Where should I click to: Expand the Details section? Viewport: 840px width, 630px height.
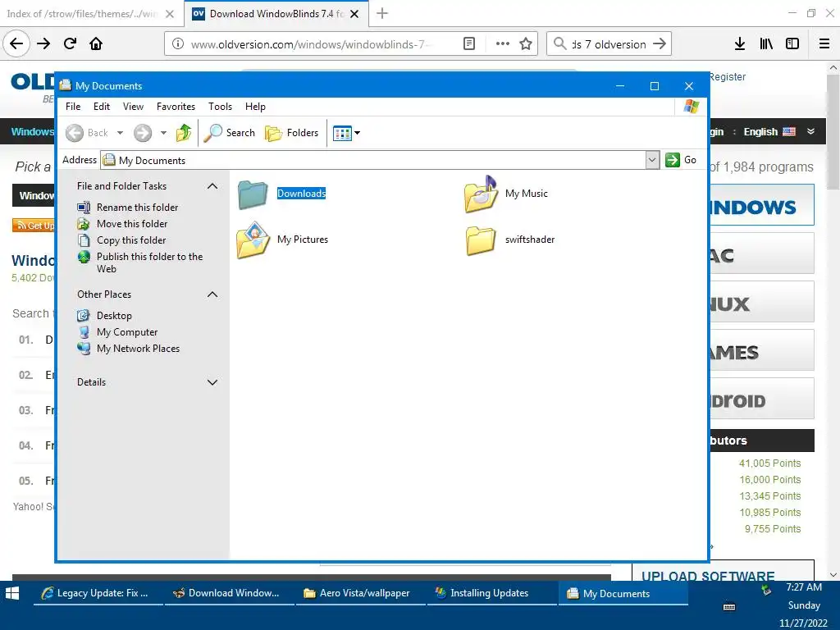212,382
